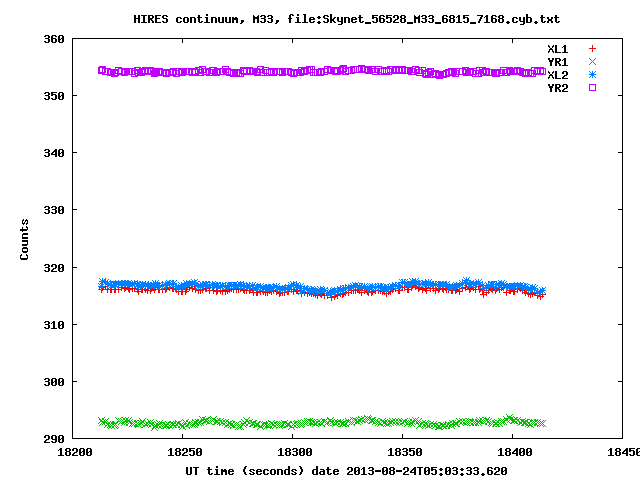Click the purple YR2 data series line
The width and height of the screenshot is (640, 480).
click(x=322, y=71)
